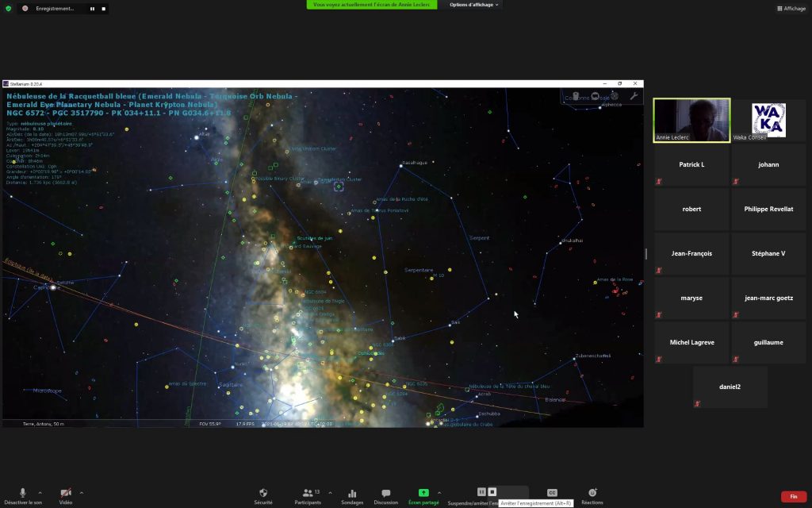Screen dimensions: 812x508
Task: Toggle Stellarium image sensor frame icon
Action: pos(595,96)
